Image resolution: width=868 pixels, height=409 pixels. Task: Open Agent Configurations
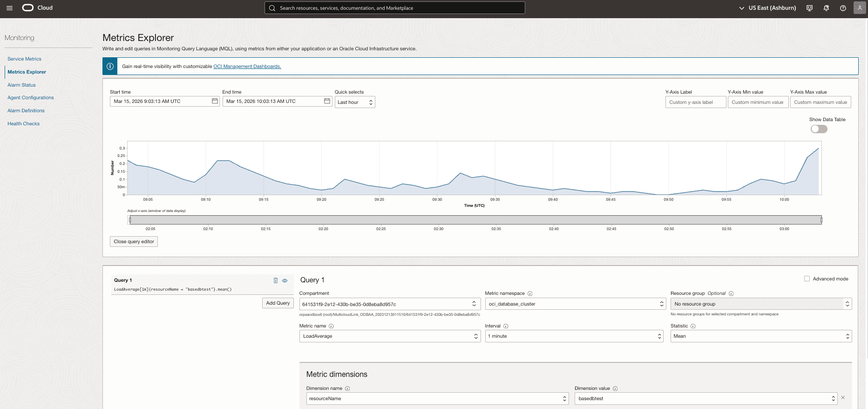30,98
